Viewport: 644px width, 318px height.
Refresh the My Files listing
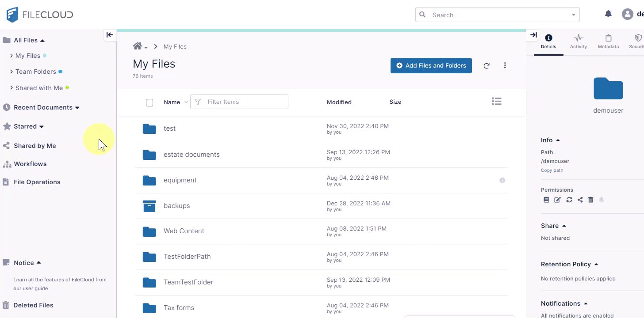(x=487, y=66)
